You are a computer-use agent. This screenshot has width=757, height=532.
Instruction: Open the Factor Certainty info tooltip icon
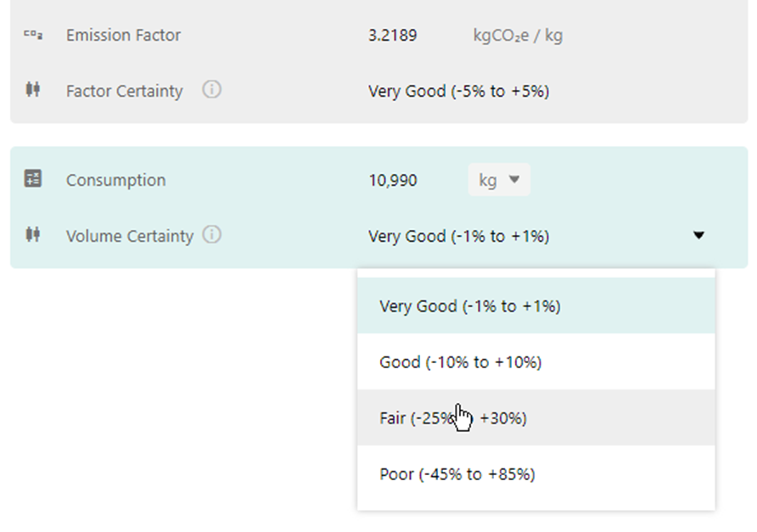[x=211, y=89]
